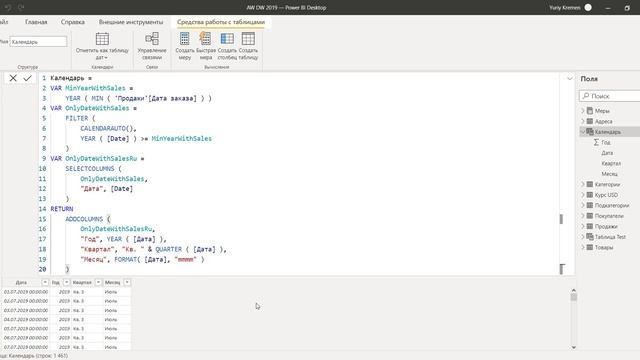Expand the Адреса table node
The width and height of the screenshot is (640, 360).
[x=583, y=121]
